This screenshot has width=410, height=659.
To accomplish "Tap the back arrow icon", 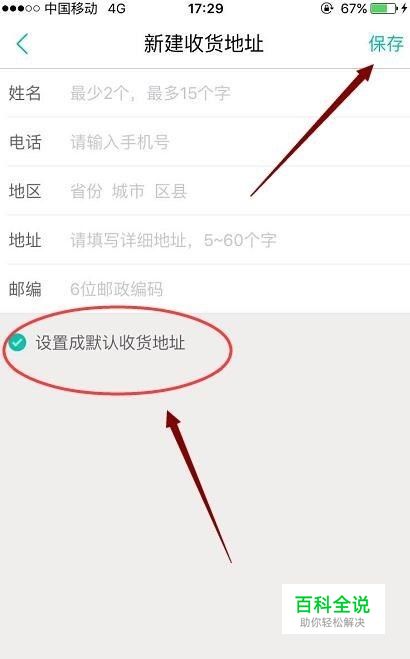I will (23, 44).
